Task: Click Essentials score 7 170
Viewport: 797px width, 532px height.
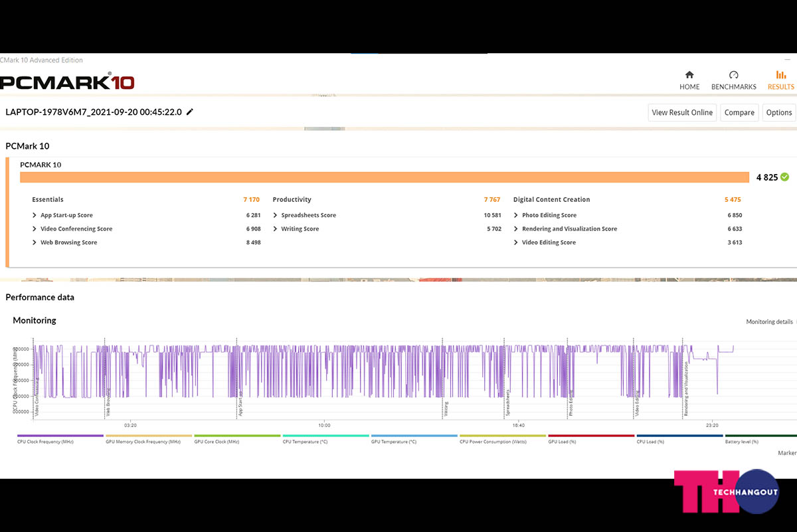Action: click(x=251, y=199)
